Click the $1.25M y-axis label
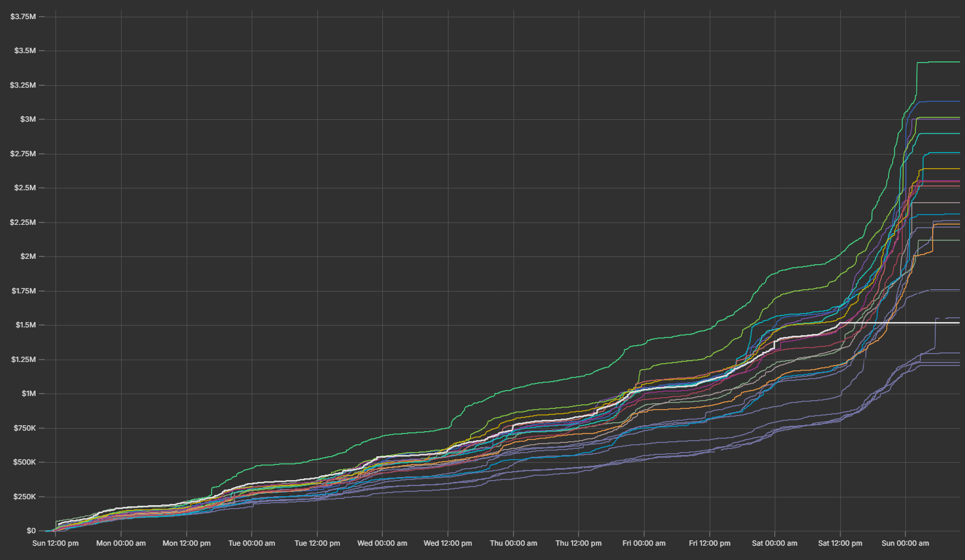 click(24, 360)
